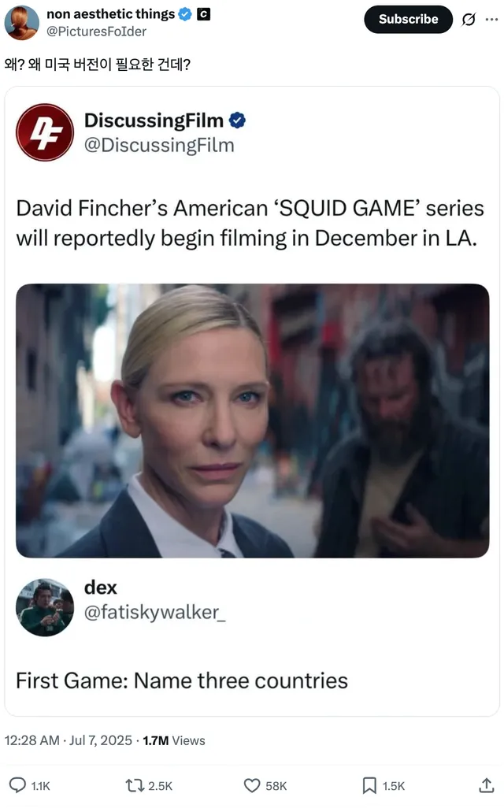Click DiscussingFilm's verified checkmark badge
Screen dimensions: 504x812
click(x=237, y=121)
